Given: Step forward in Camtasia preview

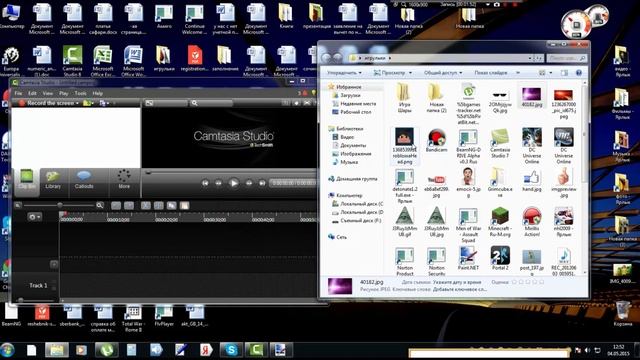Looking at the screenshot, I should [x=249, y=183].
